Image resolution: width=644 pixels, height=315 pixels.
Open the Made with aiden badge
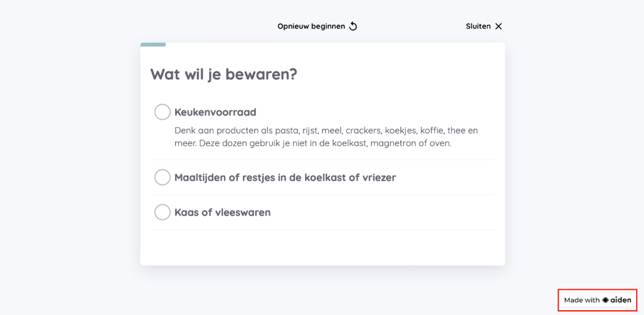[597, 300]
